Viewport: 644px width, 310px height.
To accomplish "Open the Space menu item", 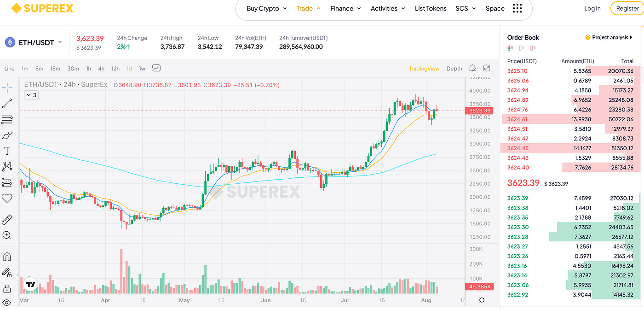I will point(495,8).
